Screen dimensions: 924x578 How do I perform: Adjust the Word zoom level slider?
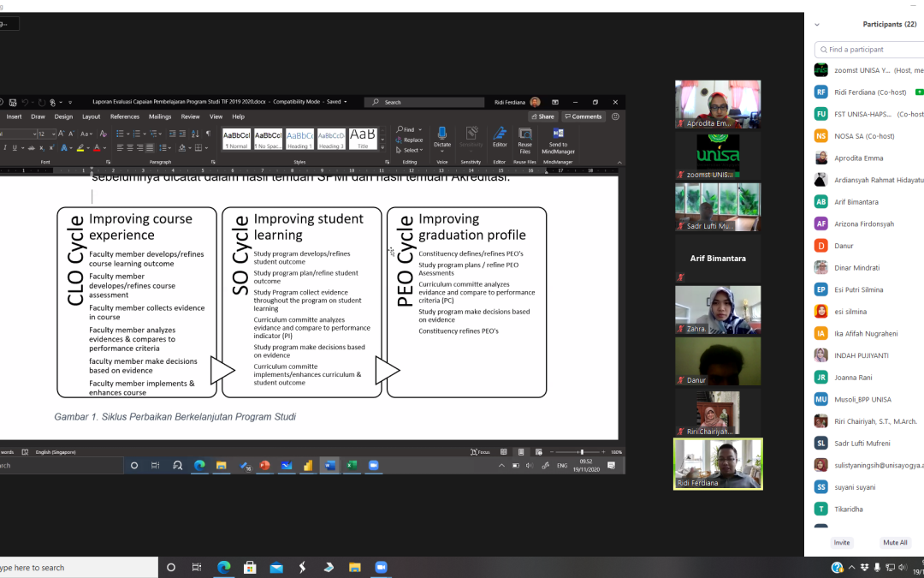click(x=582, y=452)
